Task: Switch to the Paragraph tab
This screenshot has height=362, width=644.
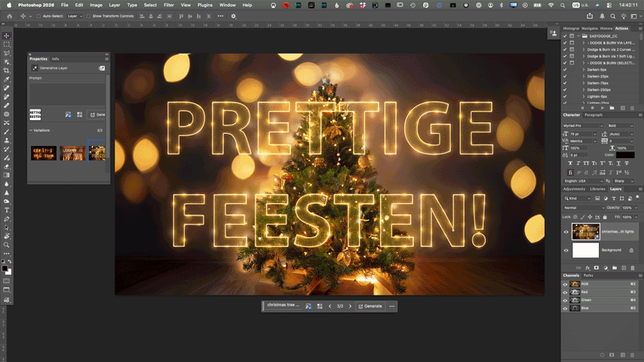Action: pyautogui.click(x=593, y=115)
